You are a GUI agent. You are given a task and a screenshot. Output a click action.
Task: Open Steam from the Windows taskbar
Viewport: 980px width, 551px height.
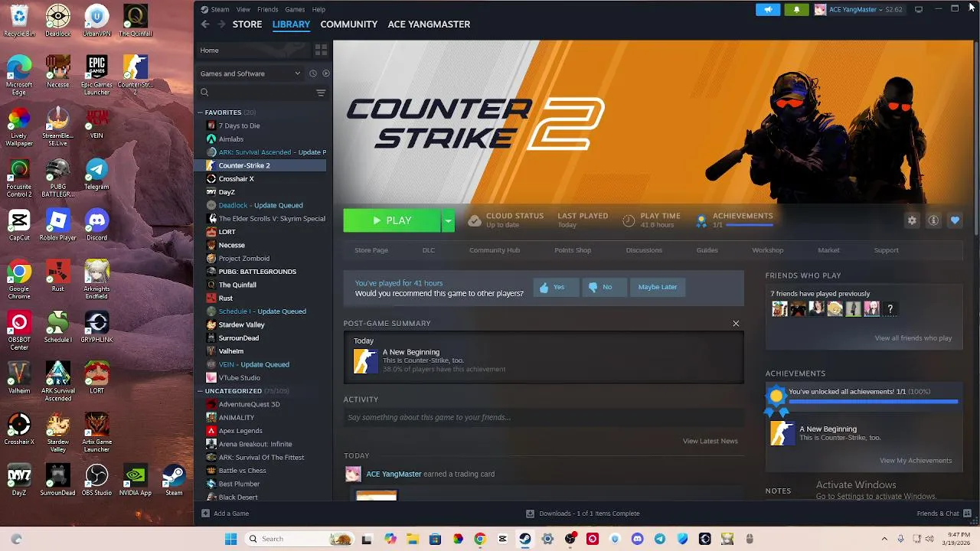[525, 539]
